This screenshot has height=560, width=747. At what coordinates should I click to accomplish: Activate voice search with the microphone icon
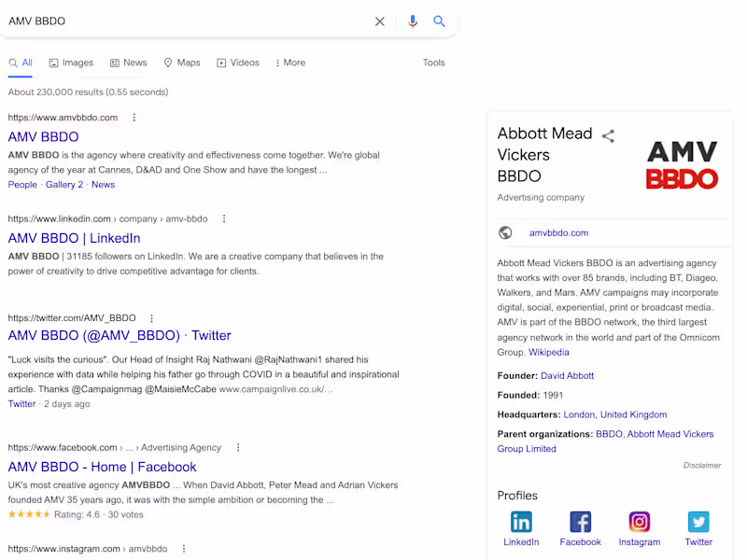(413, 21)
